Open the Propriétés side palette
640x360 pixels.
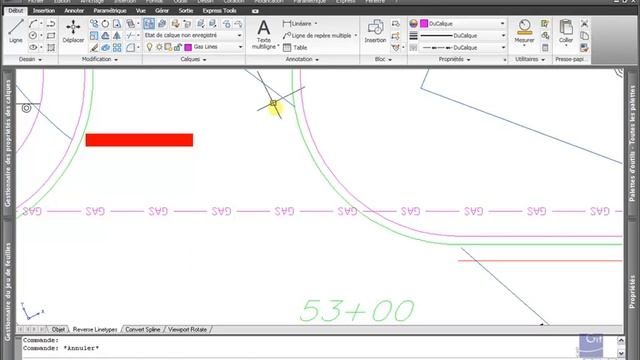coord(632,292)
